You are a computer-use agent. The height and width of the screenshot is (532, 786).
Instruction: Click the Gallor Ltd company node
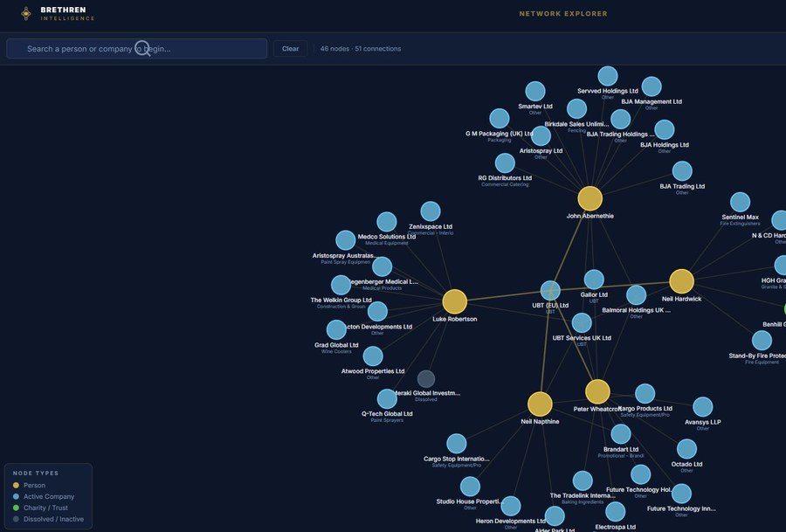(x=594, y=280)
